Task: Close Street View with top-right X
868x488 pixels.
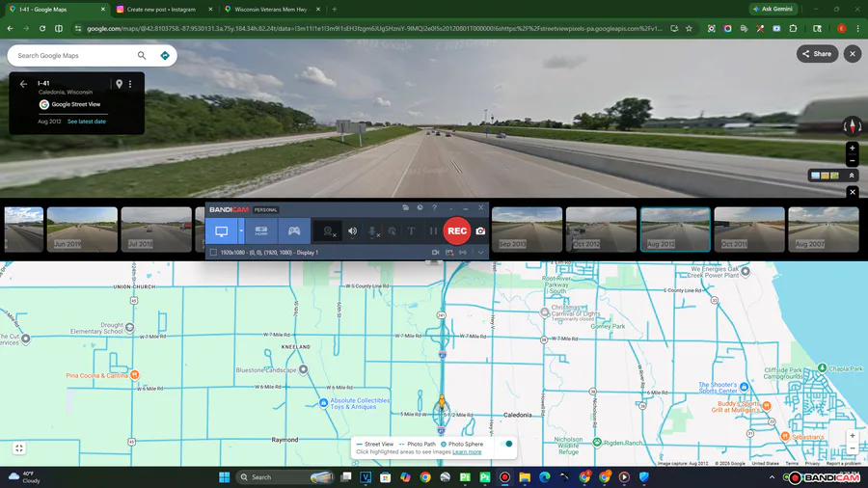Action: (853, 54)
